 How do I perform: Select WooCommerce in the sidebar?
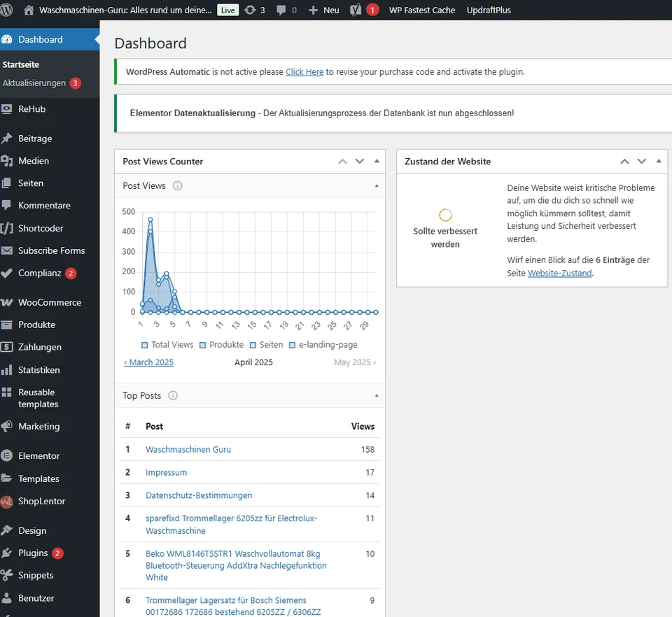pos(43,302)
